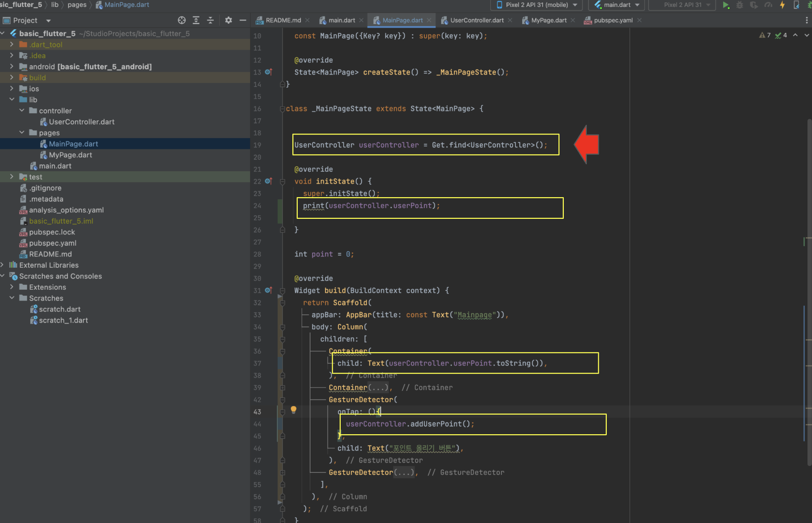812x523 pixels.
Task: Click the Collapse All icon in Project panel
Action: click(210, 20)
